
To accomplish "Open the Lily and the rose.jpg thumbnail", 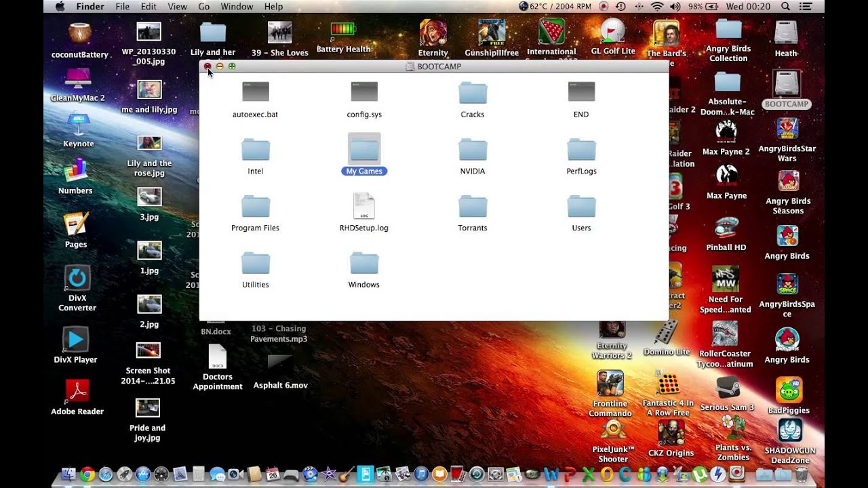I will (x=149, y=143).
